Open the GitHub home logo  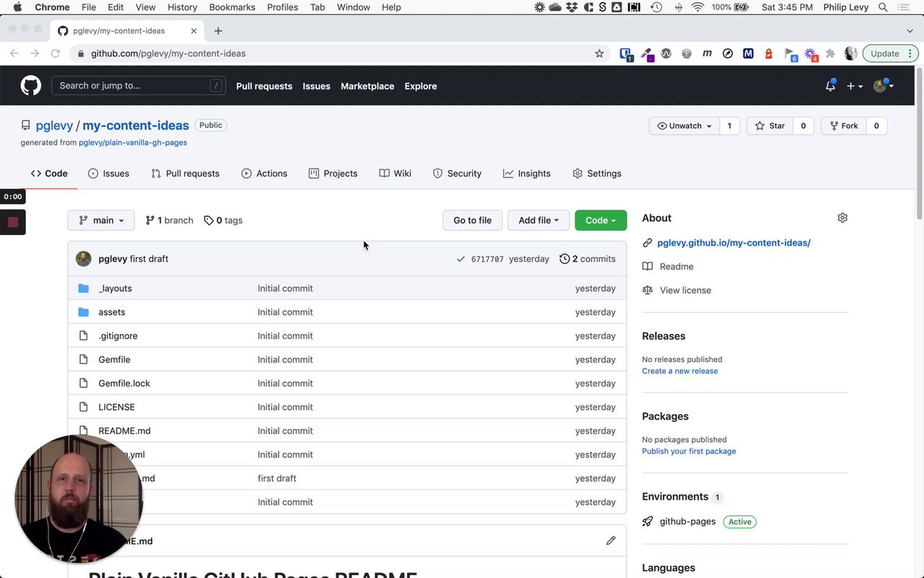point(31,86)
